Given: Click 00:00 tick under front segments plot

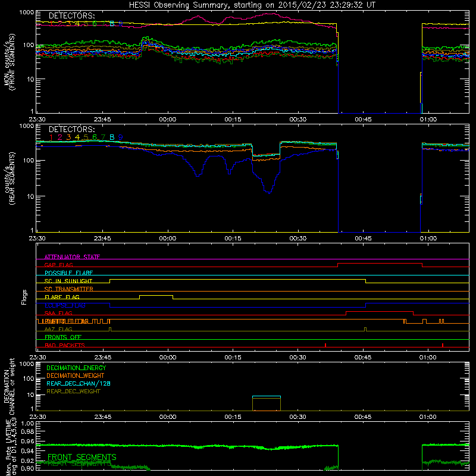Looking at the screenshot, I should [168, 120].
